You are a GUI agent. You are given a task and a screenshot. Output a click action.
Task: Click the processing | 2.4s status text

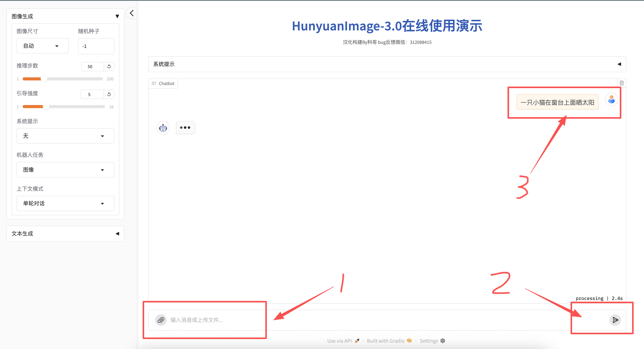(599, 298)
